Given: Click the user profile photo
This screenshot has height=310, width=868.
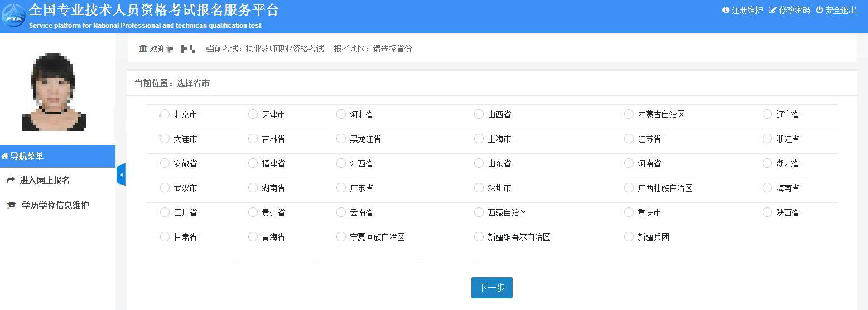Looking at the screenshot, I should (x=54, y=92).
